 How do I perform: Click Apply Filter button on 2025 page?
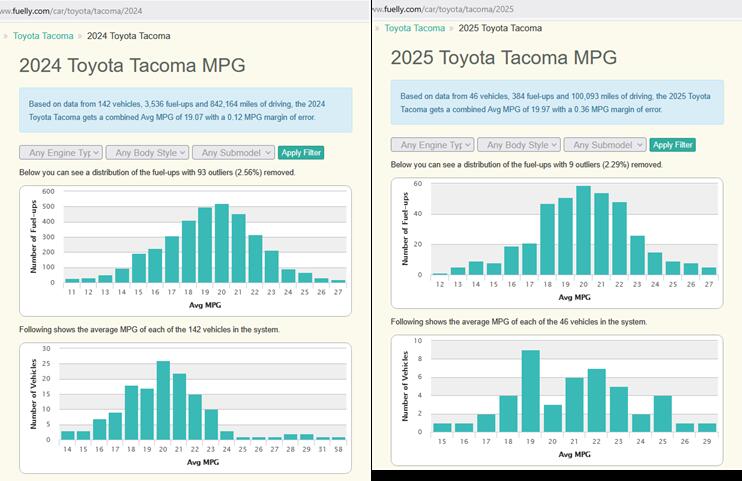[672, 145]
